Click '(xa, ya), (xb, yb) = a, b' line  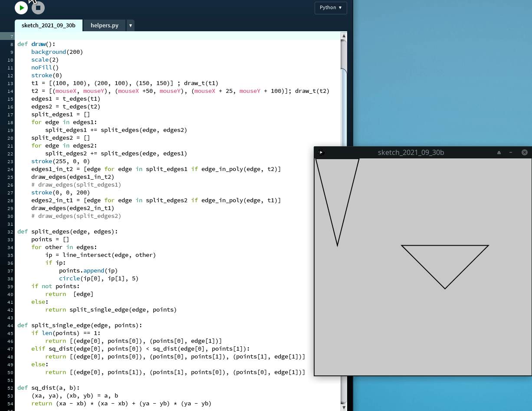pos(74,395)
